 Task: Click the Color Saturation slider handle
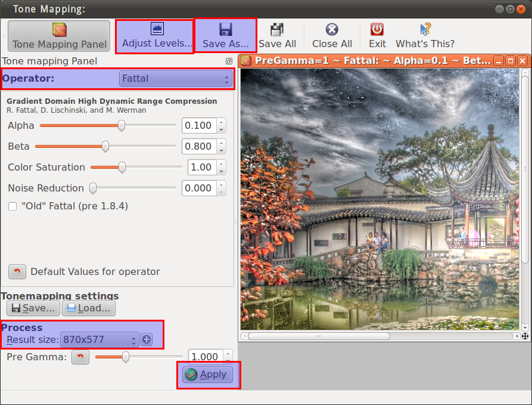click(122, 167)
